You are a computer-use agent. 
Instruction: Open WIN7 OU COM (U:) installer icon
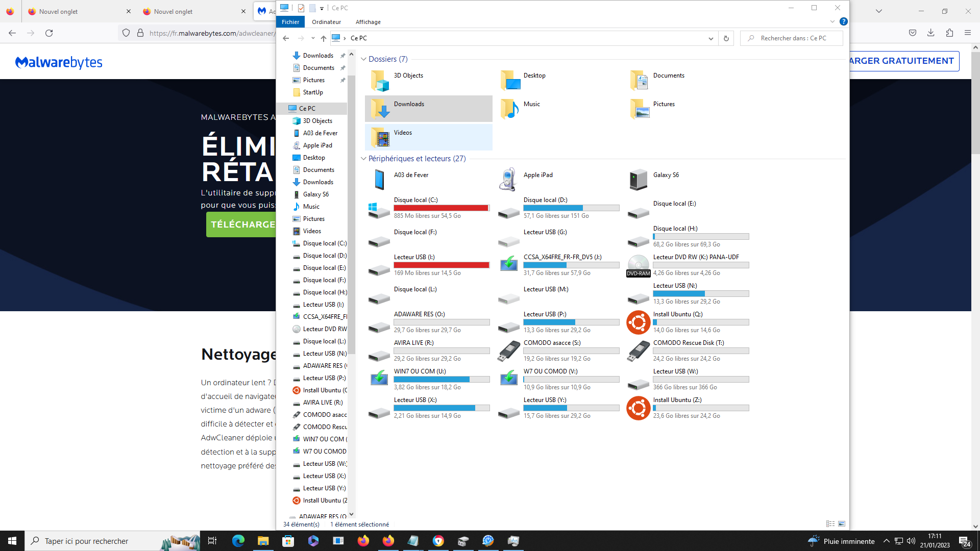[x=379, y=378]
